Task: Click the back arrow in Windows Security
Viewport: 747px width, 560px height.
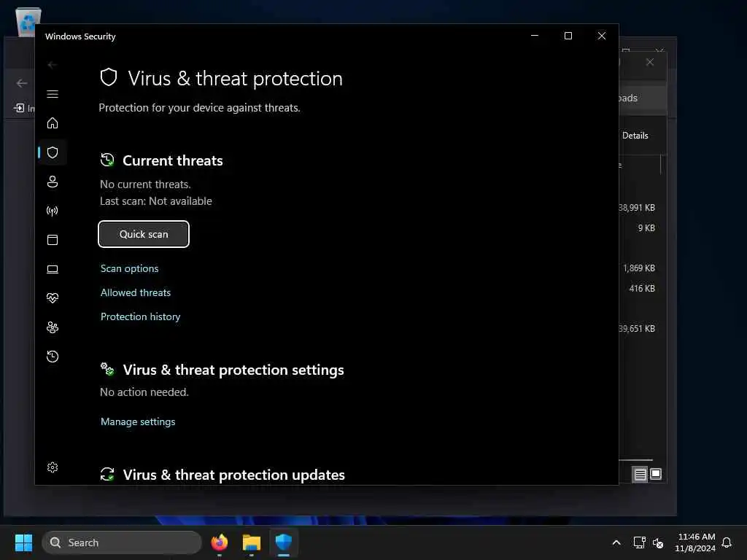Action: point(53,65)
